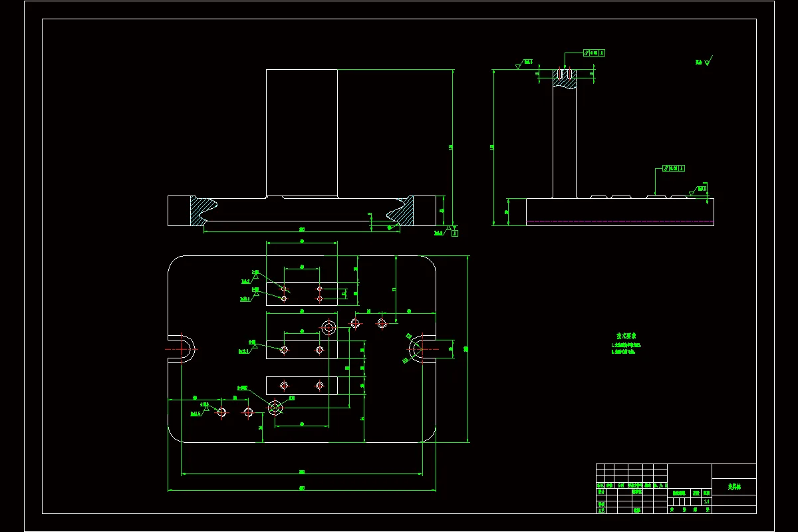Image resolution: width=798 pixels, height=532 pixels.
Task: Select the left U-shaped slot in the plan view
Action: pos(183,348)
